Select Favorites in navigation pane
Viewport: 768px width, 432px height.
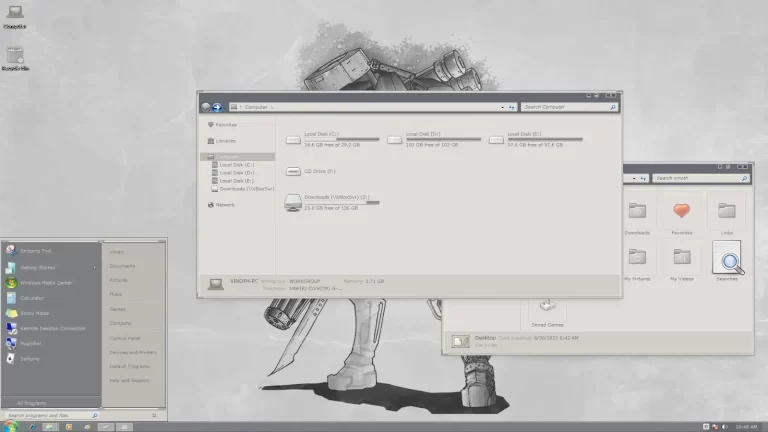point(222,125)
